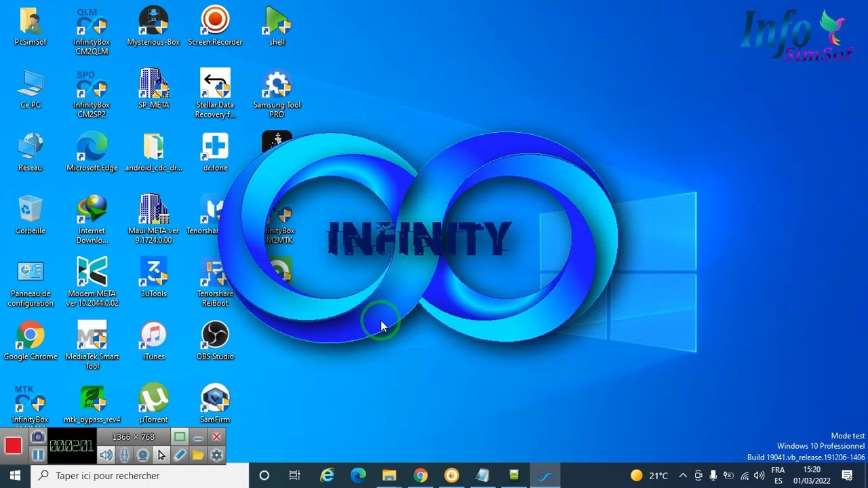Open the clock showing 15:20
The image size is (868, 488).
point(812,476)
